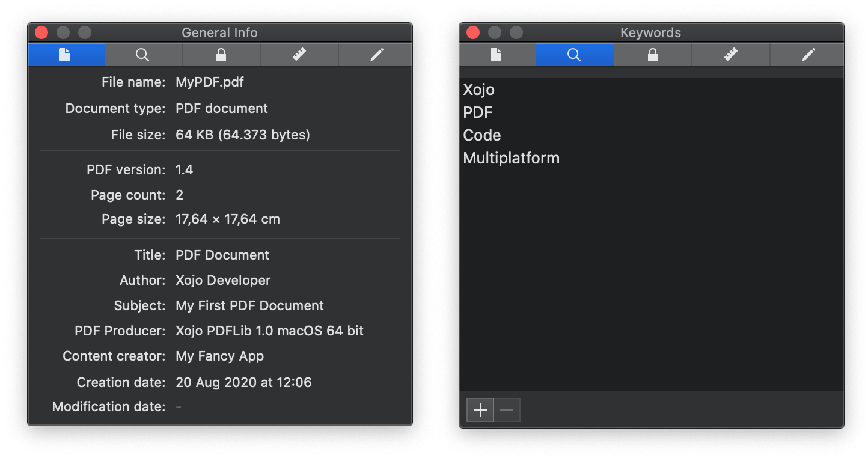
Task: Open Encryption lock tab in General Info window
Action: pos(221,55)
